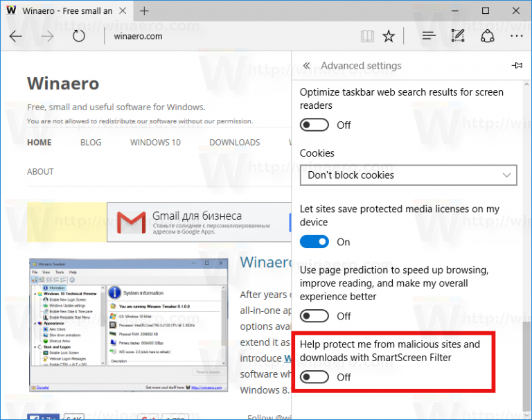Image resolution: width=532 pixels, height=420 pixels.
Task: Select the Winaero browser tab
Action: [66, 11]
